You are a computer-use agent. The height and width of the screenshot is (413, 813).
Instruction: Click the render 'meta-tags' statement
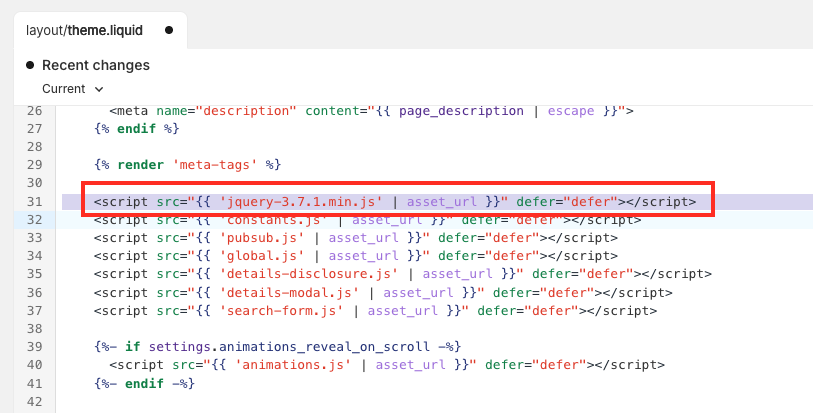point(188,165)
